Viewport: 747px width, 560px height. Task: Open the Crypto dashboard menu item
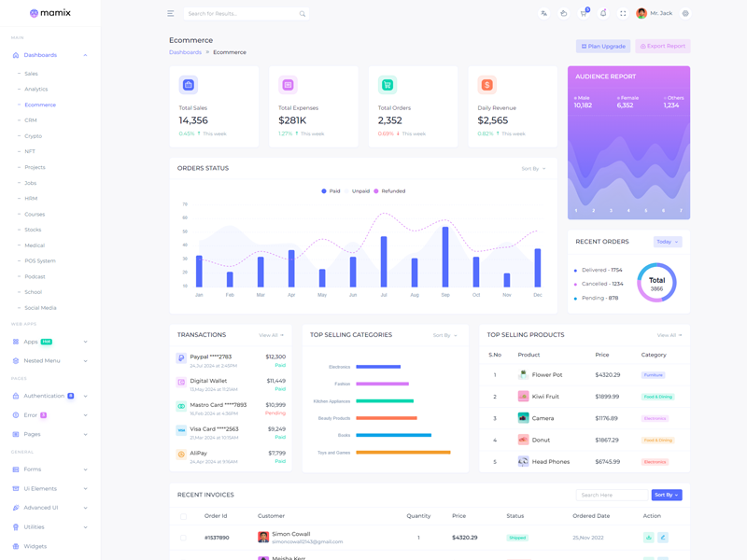tap(34, 136)
